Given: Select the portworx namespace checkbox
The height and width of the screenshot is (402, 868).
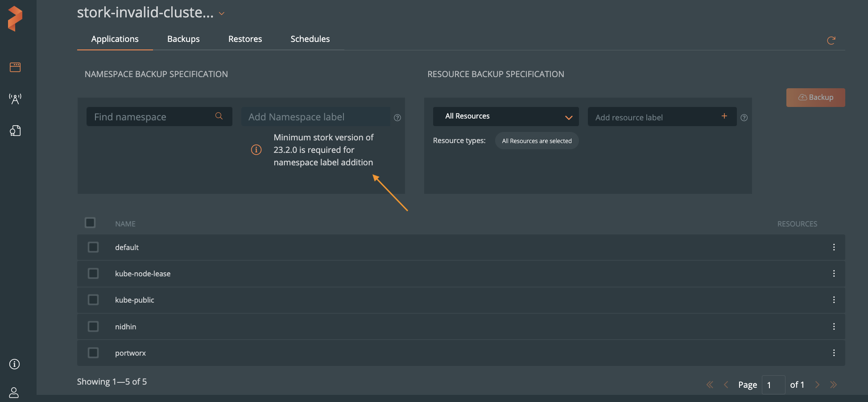Looking at the screenshot, I should 93,353.
